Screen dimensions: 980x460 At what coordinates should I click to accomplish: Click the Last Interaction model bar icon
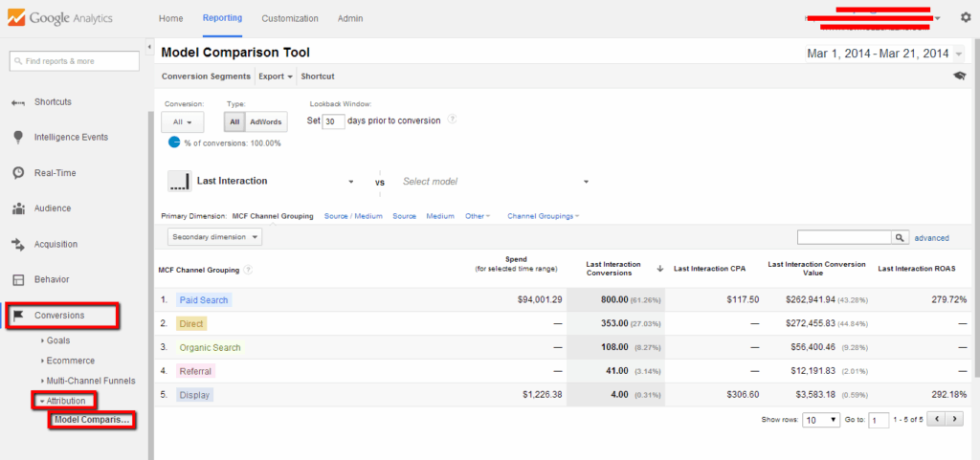tap(179, 181)
